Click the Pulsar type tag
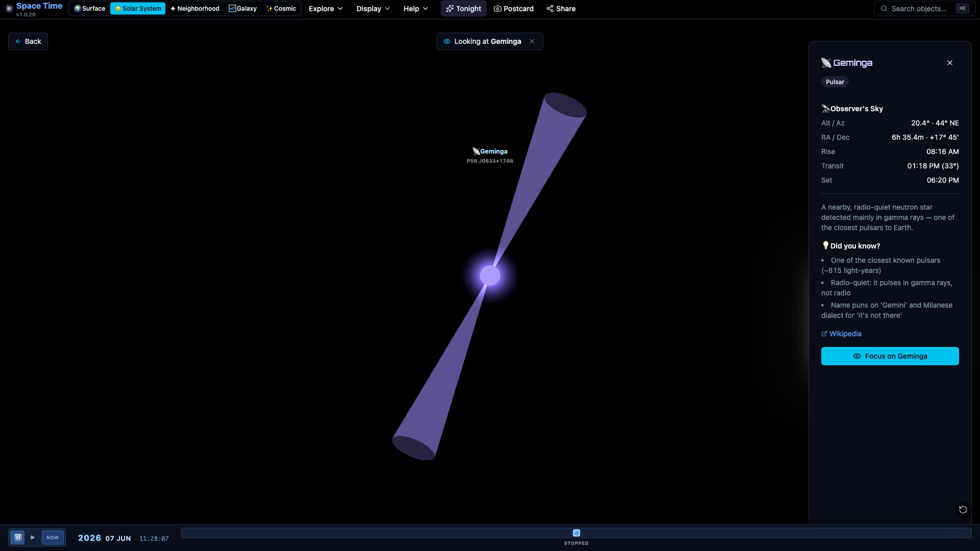 coord(835,82)
